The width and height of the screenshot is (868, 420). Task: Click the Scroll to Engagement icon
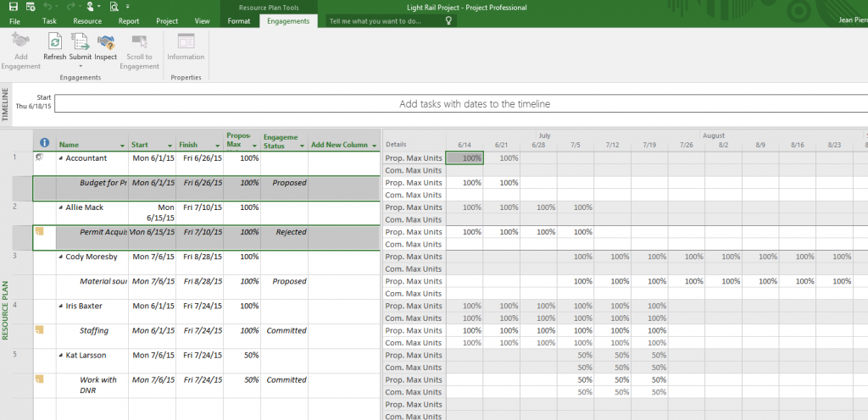pos(139,41)
